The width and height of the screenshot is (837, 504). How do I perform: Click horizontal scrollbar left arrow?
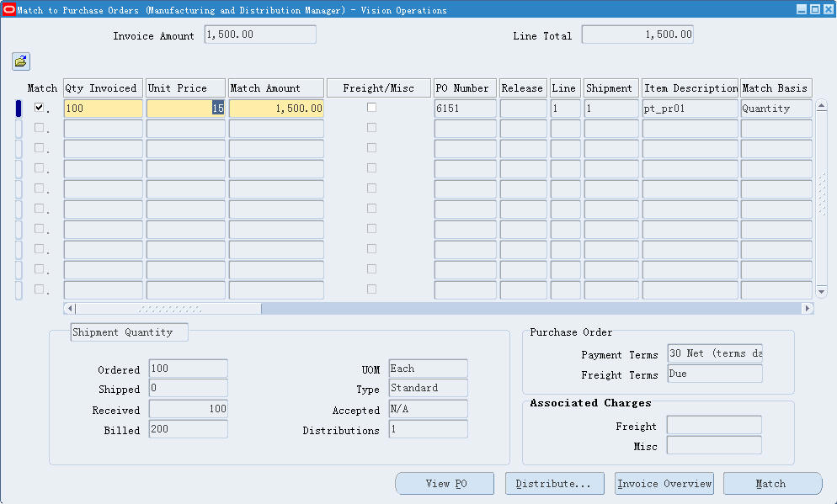pyautogui.click(x=69, y=308)
